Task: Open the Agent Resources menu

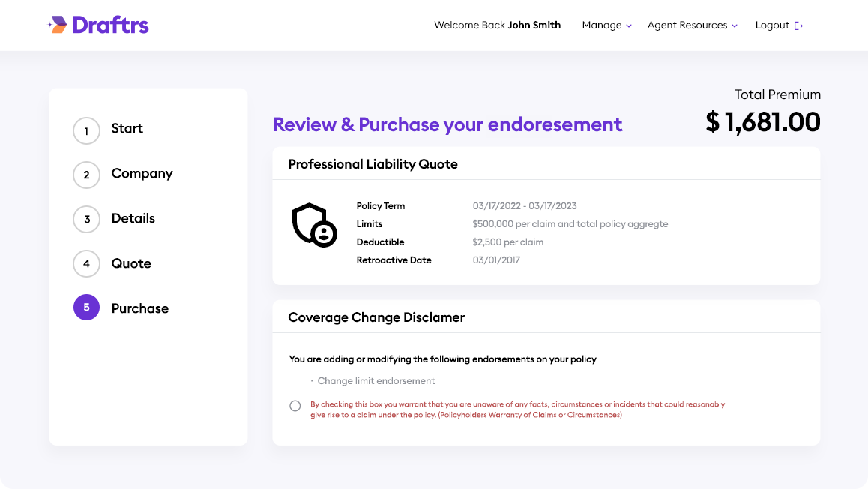Action: pyautogui.click(x=687, y=25)
